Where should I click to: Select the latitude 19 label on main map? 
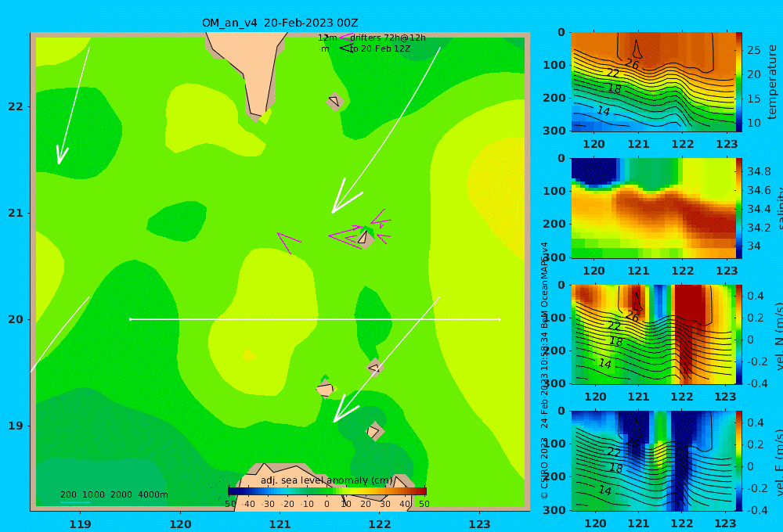coord(16,426)
